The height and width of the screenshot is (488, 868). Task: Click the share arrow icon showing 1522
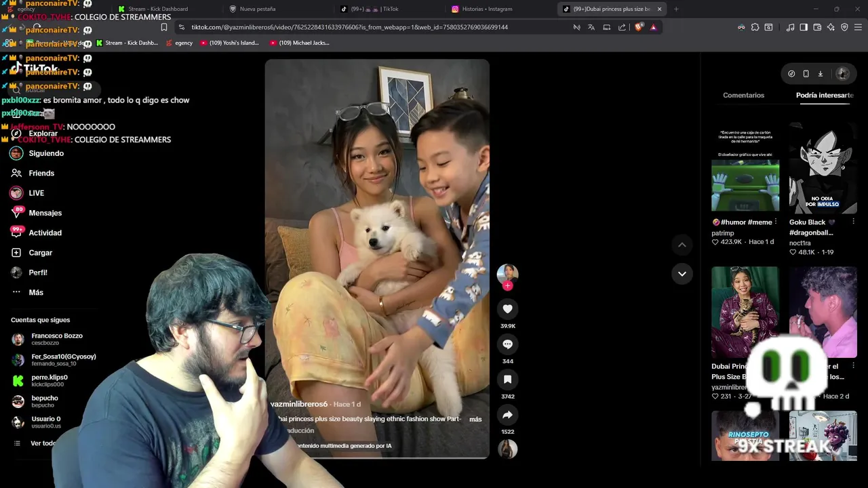tap(507, 415)
